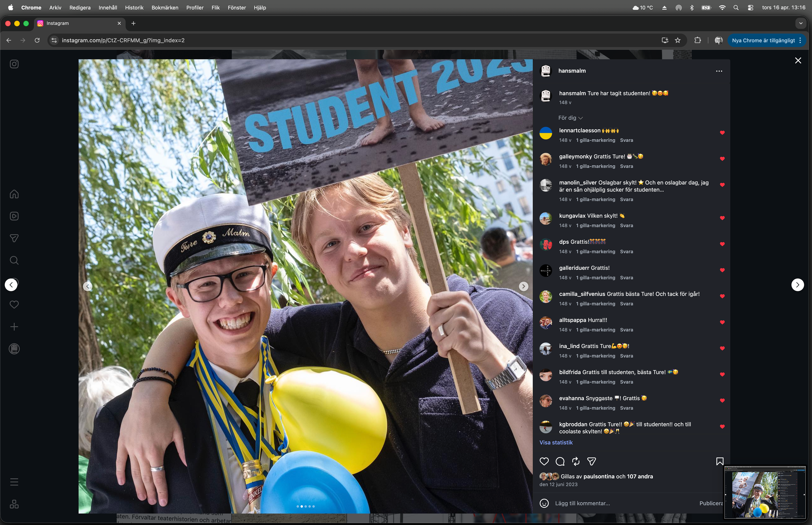Open Chrome's tab search dropdown arrow

(801, 23)
